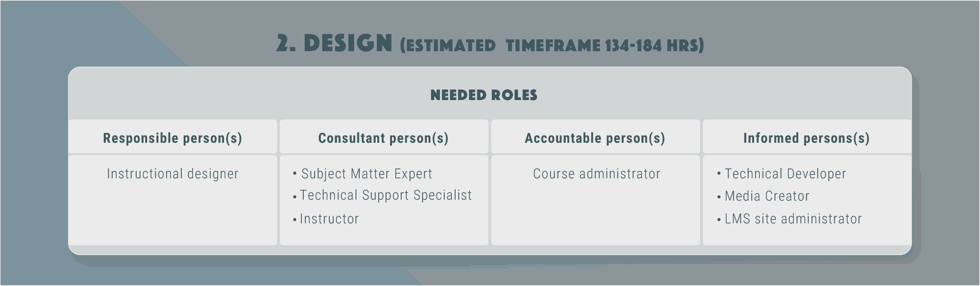Select the 'Informed persons(s)' column header
Viewport: 980px width, 286px height.
click(807, 138)
